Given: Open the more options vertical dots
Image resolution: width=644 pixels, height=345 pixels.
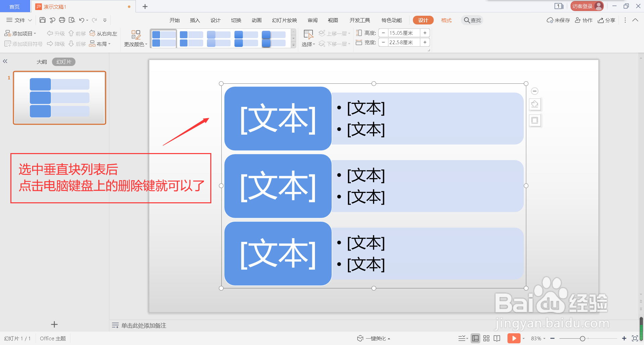Looking at the screenshot, I should click(625, 20).
